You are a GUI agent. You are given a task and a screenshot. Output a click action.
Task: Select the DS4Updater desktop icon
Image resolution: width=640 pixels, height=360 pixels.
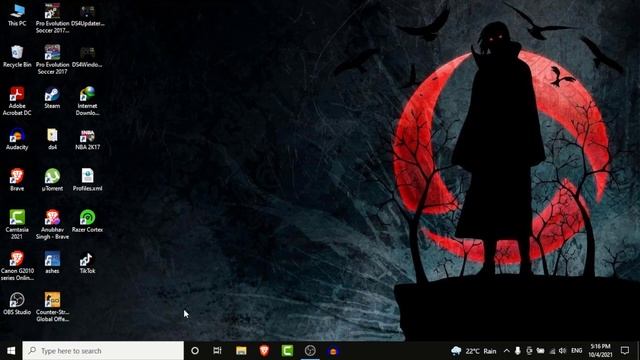(x=87, y=16)
